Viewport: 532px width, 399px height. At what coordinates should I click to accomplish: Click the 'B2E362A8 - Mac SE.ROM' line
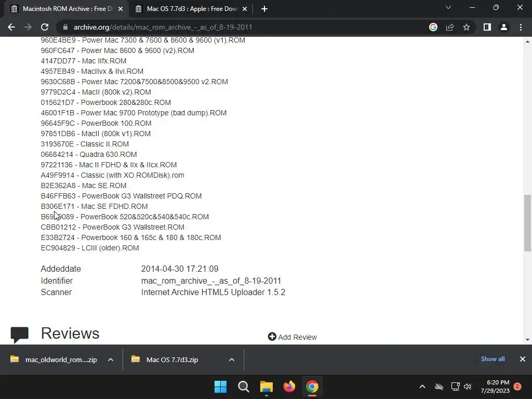[84, 186]
